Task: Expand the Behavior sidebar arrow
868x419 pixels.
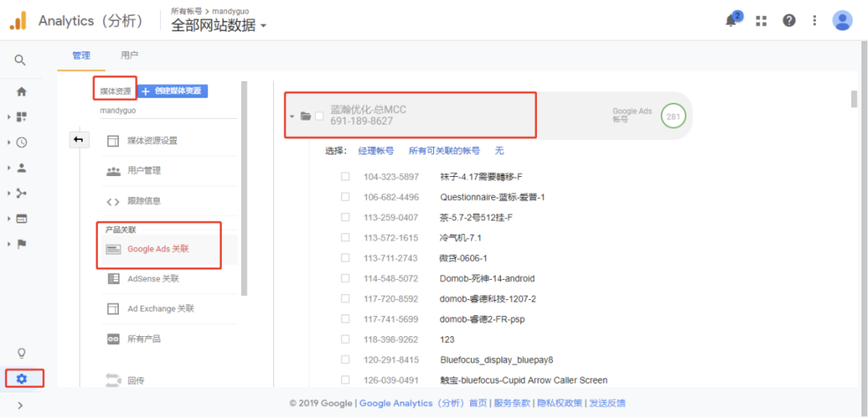Action: tap(9, 219)
